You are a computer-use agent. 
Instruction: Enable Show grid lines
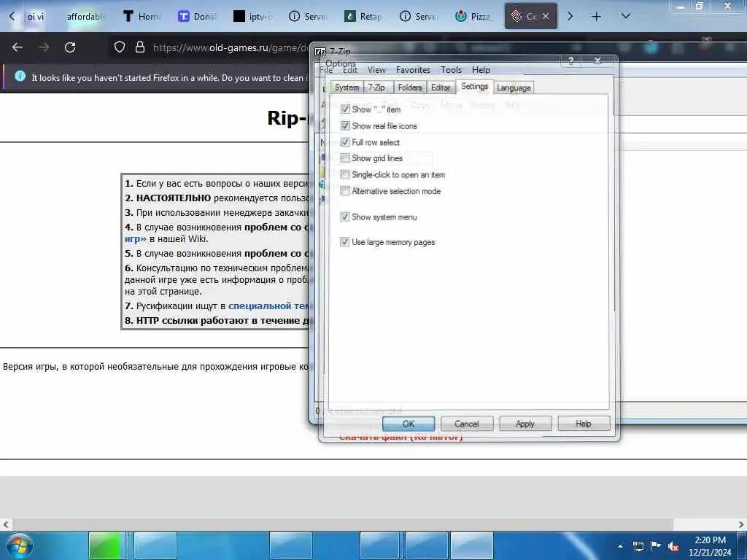tap(345, 158)
